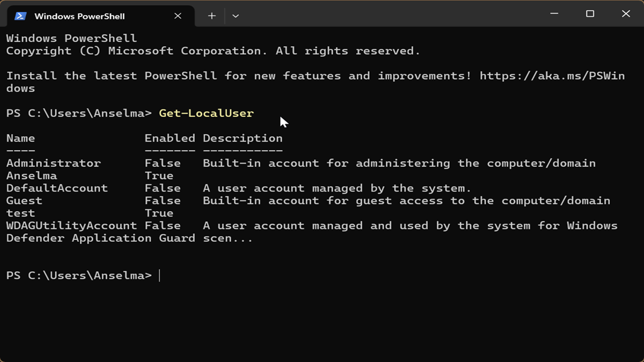Expand the new tab profile dropdown
This screenshot has width=644, height=362.
point(236,16)
